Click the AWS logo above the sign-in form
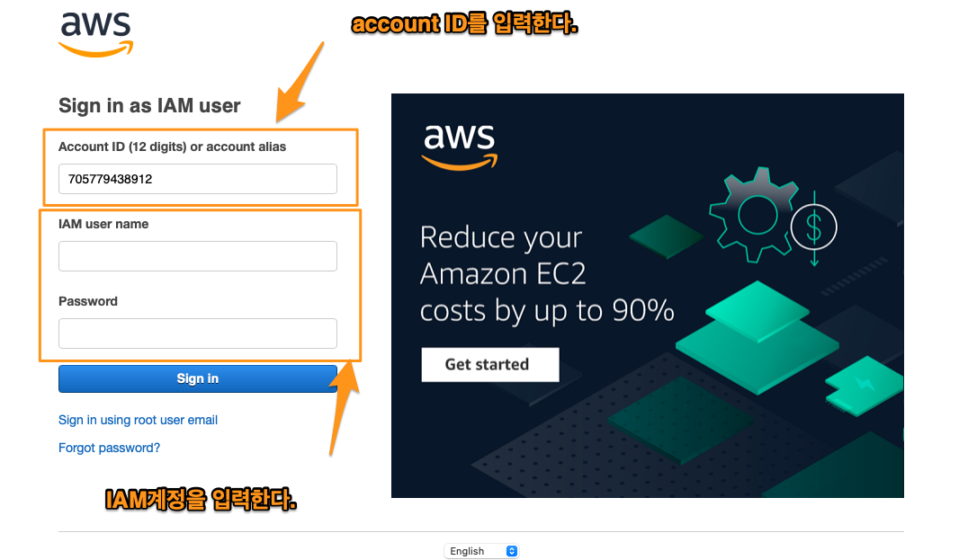 click(95, 35)
